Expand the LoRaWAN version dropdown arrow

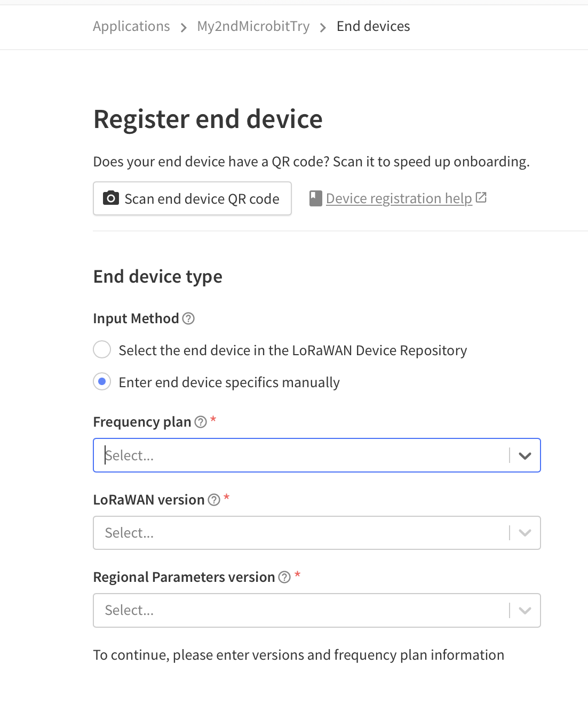[x=525, y=533]
